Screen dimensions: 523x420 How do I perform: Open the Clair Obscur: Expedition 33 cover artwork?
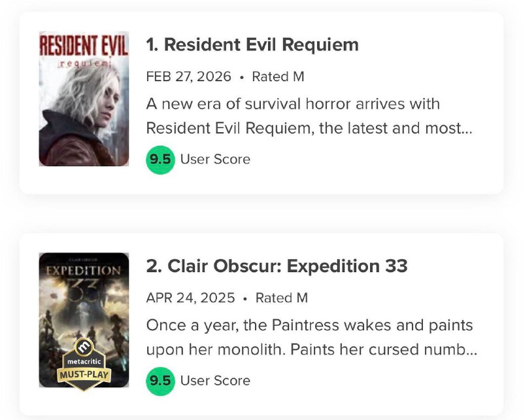84,307
